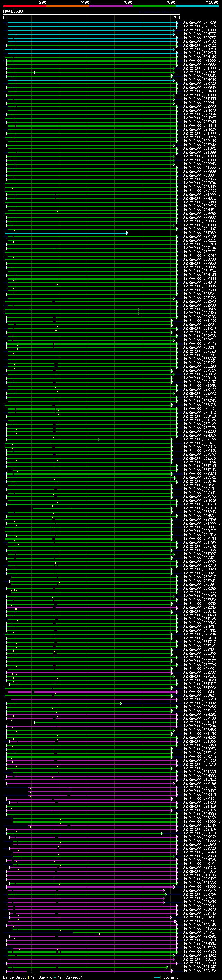Click the short cyan alignment bar for C6TDB9
The image size is (222, 980).
pyautogui.click(x=67, y=233)
